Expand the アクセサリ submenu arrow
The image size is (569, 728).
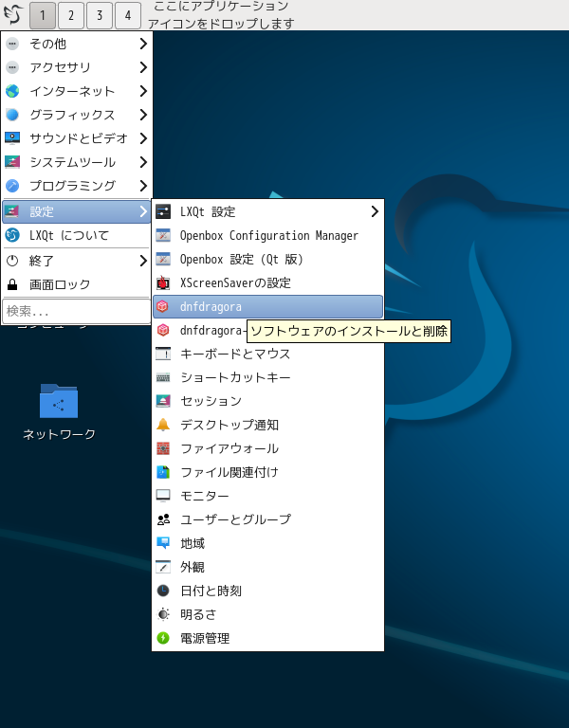(143, 67)
